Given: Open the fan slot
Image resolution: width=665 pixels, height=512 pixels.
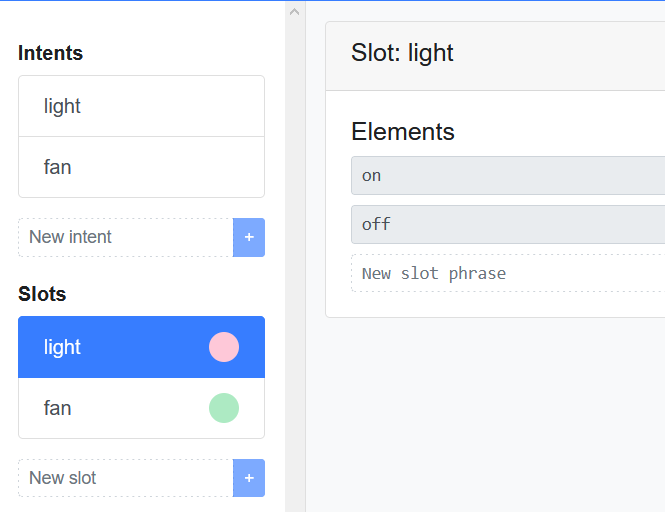Looking at the screenshot, I should pos(110,408).
